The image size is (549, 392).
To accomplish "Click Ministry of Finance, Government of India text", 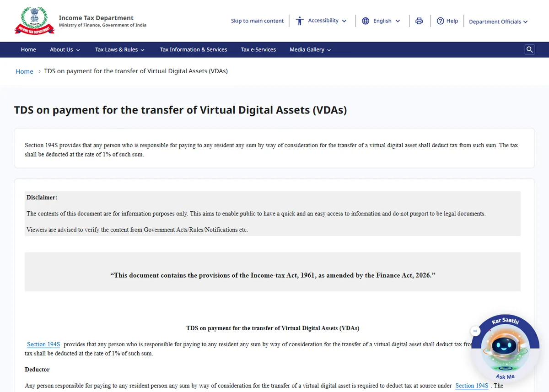I will click(102, 25).
